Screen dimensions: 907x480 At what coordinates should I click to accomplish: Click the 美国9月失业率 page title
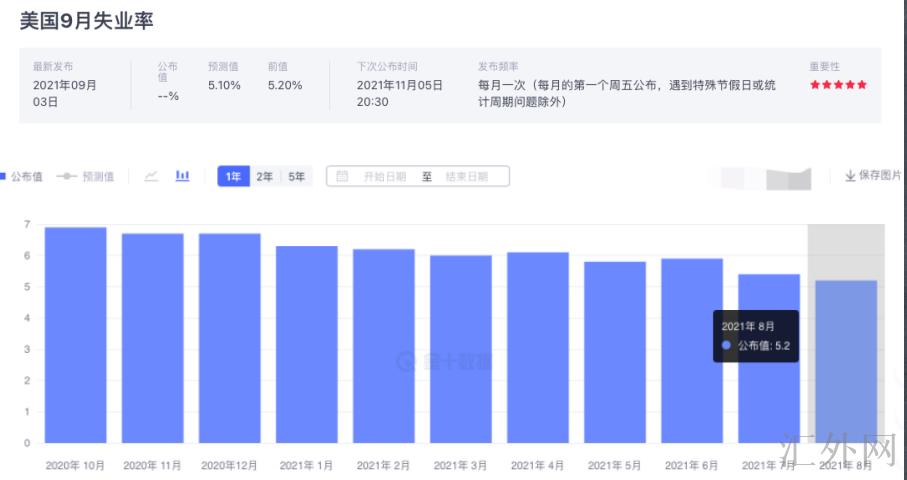(x=87, y=20)
